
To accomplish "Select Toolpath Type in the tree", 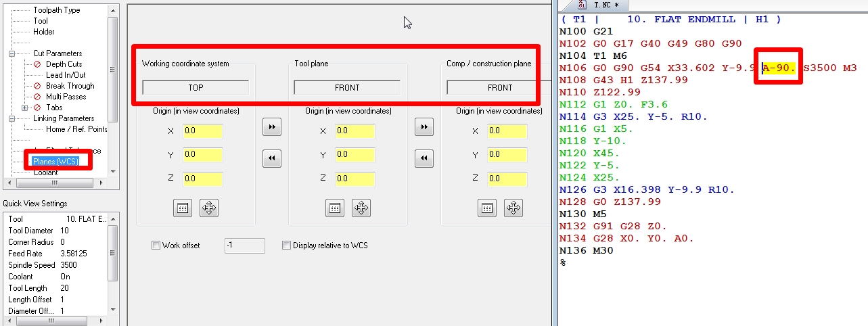I will [x=56, y=10].
